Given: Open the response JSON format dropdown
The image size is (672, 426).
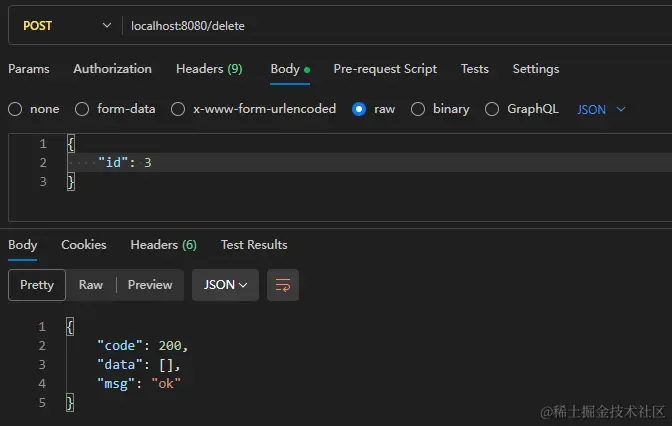Looking at the screenshot, I should click(x=225, y=285).
